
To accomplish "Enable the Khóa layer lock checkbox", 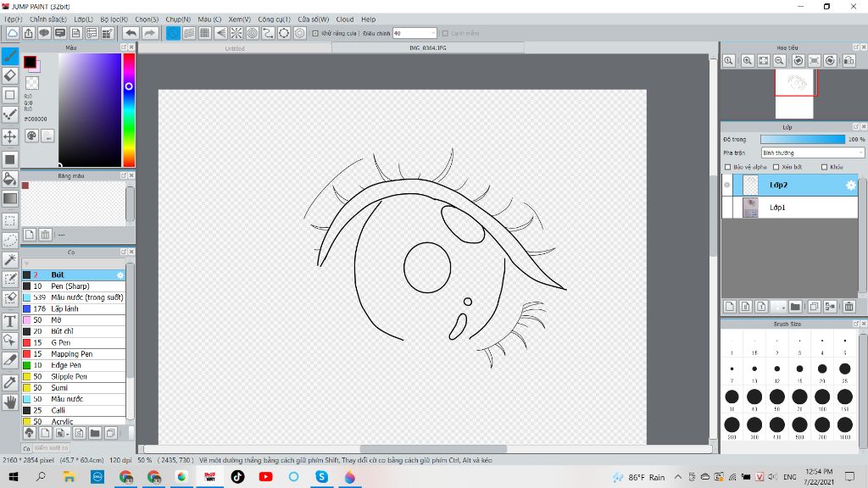I will 824,167.
